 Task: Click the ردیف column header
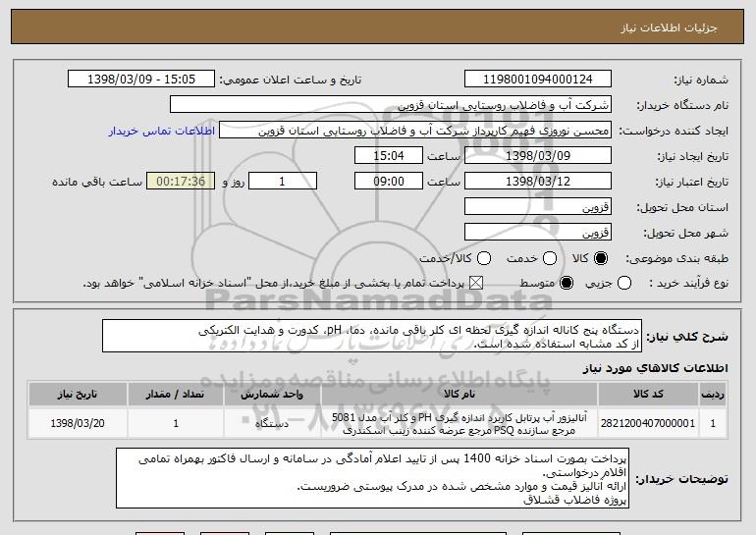point(713,395)
